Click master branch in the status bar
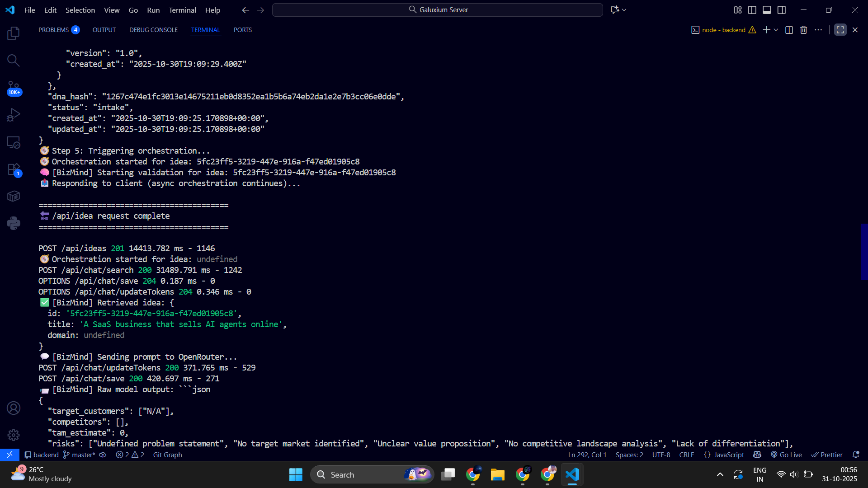This screenshot has height=488, width=868. (x=80, y=455)
